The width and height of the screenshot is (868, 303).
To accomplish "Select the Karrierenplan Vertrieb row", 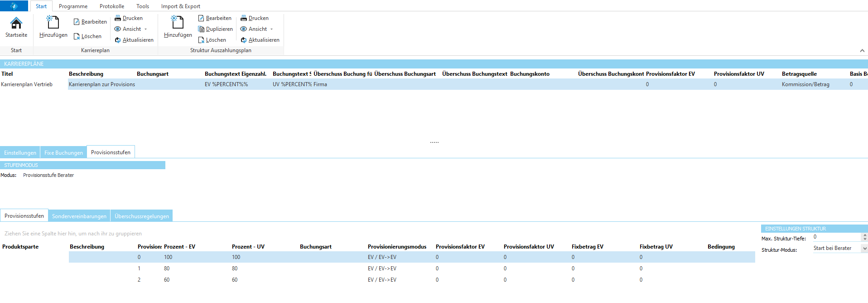I will tap(27, 84).
